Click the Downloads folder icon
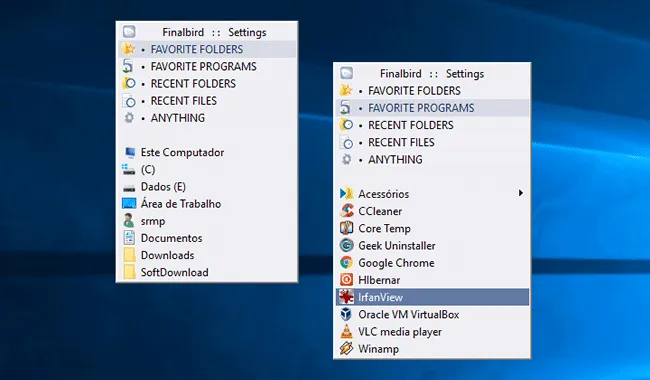This screenshot has width=650, height=380. pyautogui.click(x=129, y=255)
